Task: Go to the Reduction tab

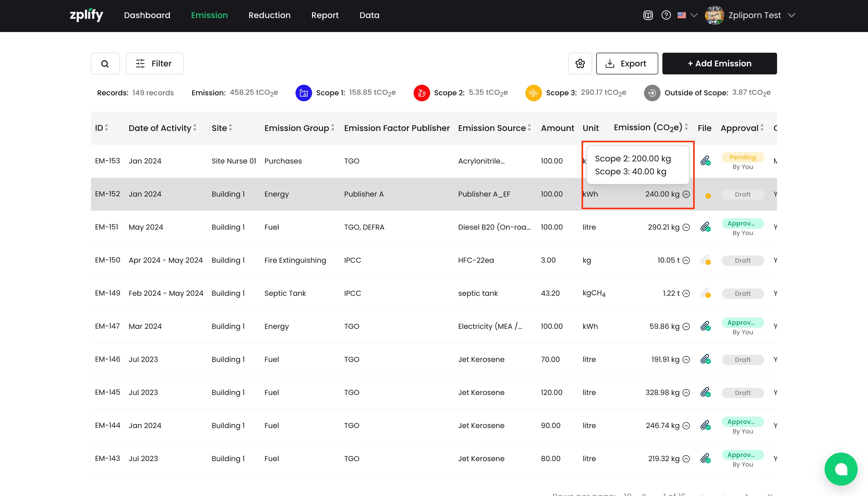Action: (269, 15)
